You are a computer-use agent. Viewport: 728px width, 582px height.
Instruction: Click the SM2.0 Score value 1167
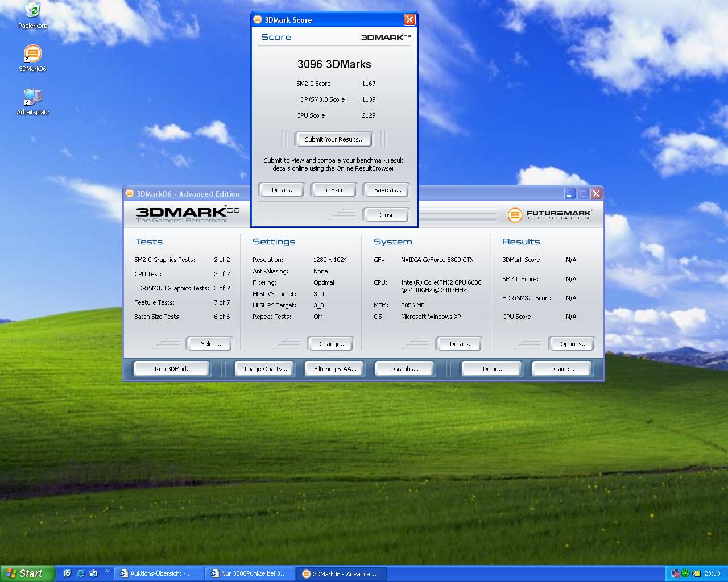(x=369, y=84)
